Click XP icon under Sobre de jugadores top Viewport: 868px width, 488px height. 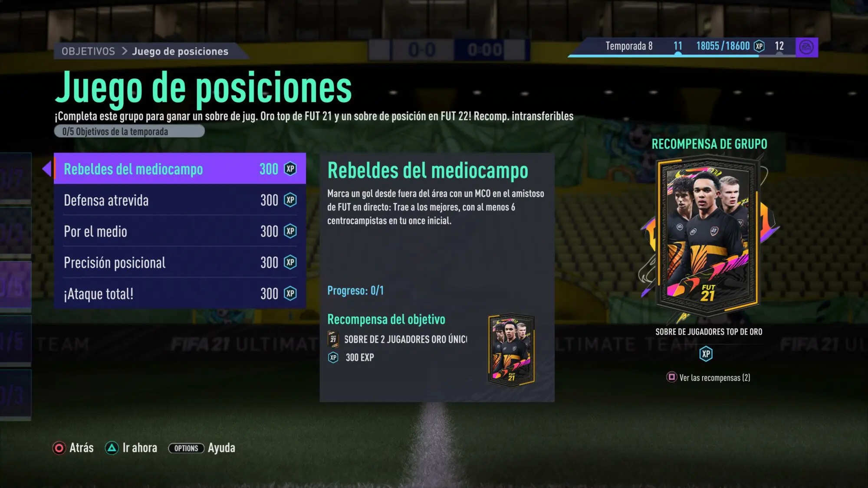(x=706, y=354)
